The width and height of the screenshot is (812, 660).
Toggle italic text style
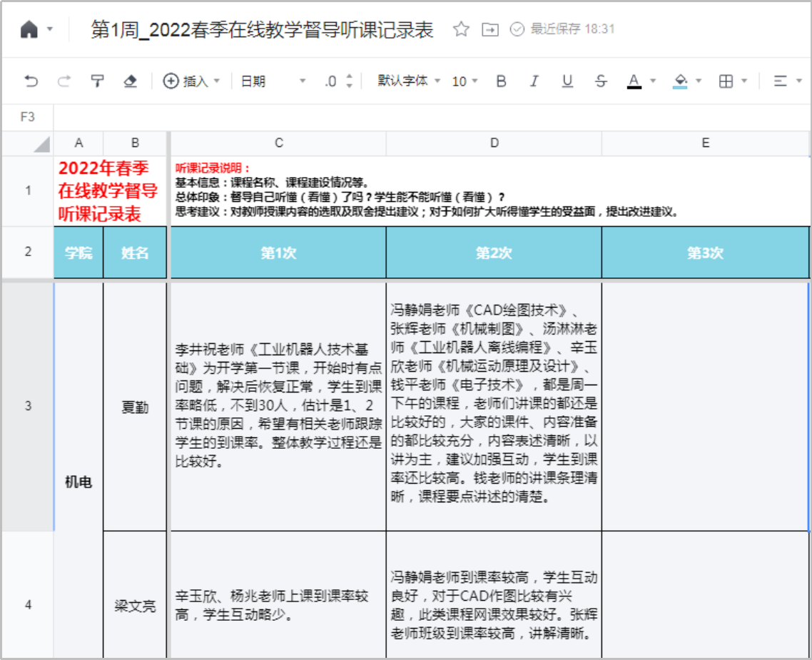point(534,81)
